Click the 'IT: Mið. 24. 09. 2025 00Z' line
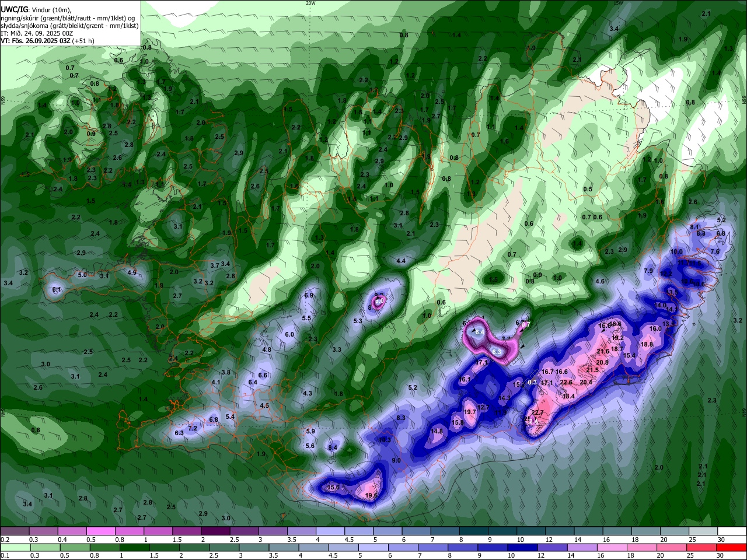The image size is (747, 560). coord(37,33)
